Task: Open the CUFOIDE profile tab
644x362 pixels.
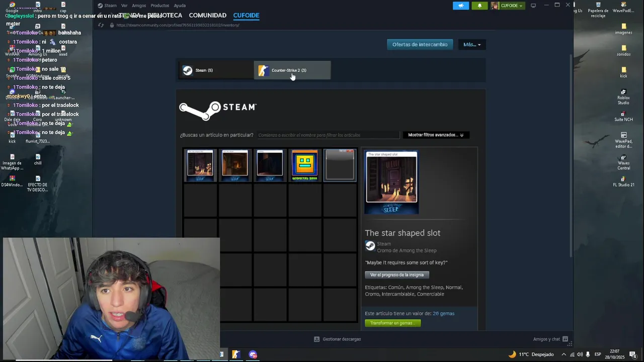Action: pos(246,15)
